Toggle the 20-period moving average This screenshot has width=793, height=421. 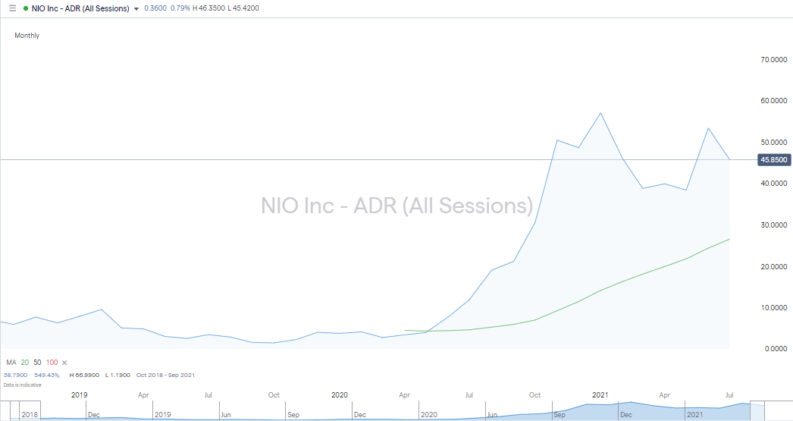[x=25, y=362]
